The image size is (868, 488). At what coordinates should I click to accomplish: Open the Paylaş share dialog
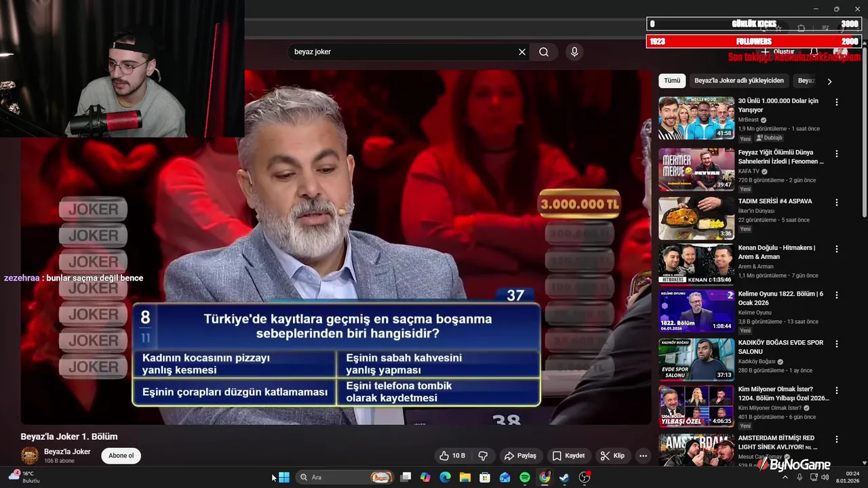tap(521, 455)
